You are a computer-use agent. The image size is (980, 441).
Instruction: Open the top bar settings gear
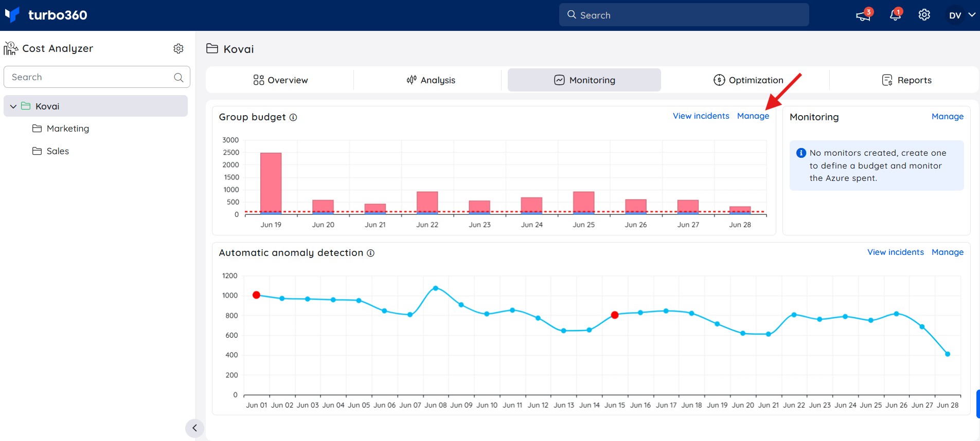click(x=924, y=15)
